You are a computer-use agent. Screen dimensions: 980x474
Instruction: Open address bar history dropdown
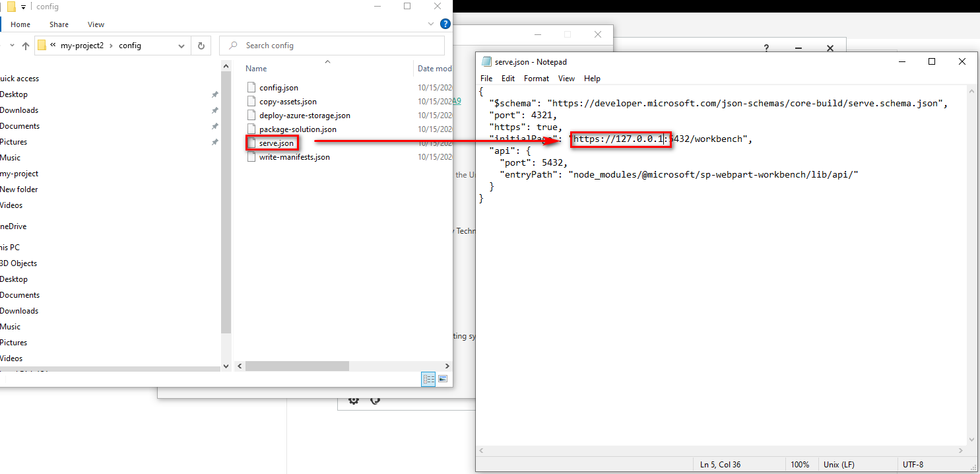(182, 46)
